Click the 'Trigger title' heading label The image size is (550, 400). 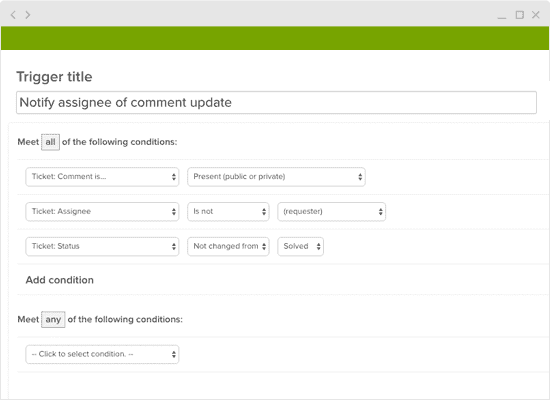coord(54,77)
